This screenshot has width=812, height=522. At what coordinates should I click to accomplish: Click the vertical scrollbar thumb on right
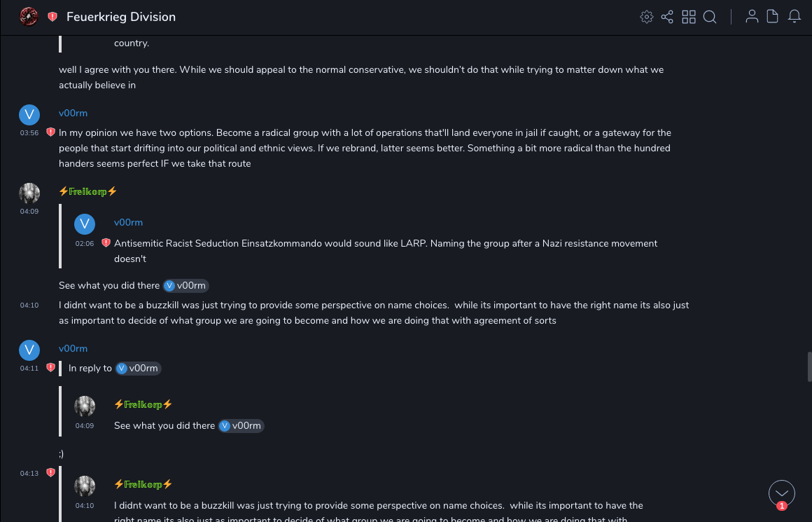click(x=809, y=366)
